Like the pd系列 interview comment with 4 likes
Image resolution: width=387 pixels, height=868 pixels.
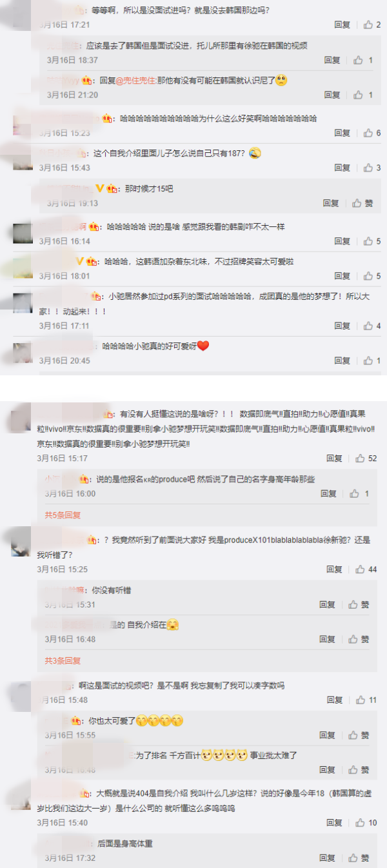pos(372,326)
